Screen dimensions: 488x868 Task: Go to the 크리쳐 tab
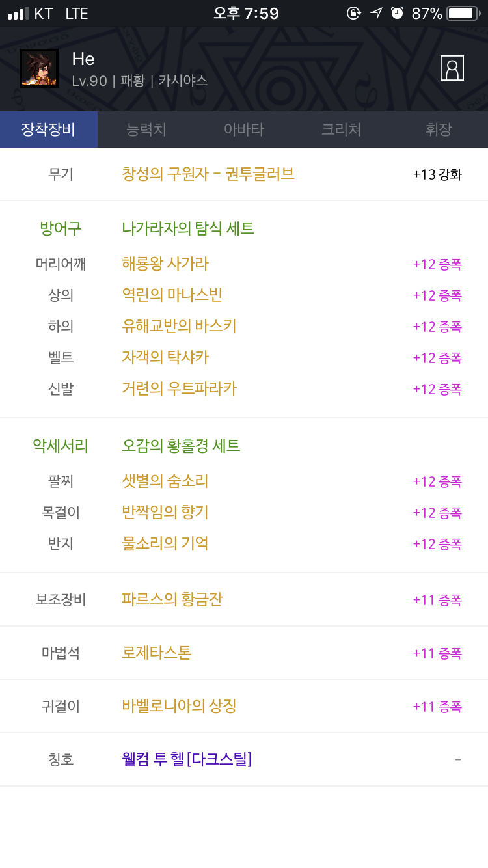342,129
